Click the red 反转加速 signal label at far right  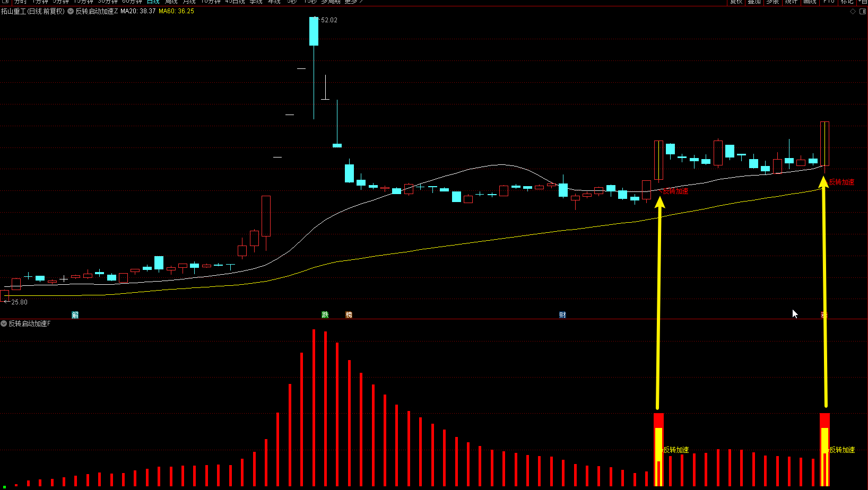[x=841, y=182]
